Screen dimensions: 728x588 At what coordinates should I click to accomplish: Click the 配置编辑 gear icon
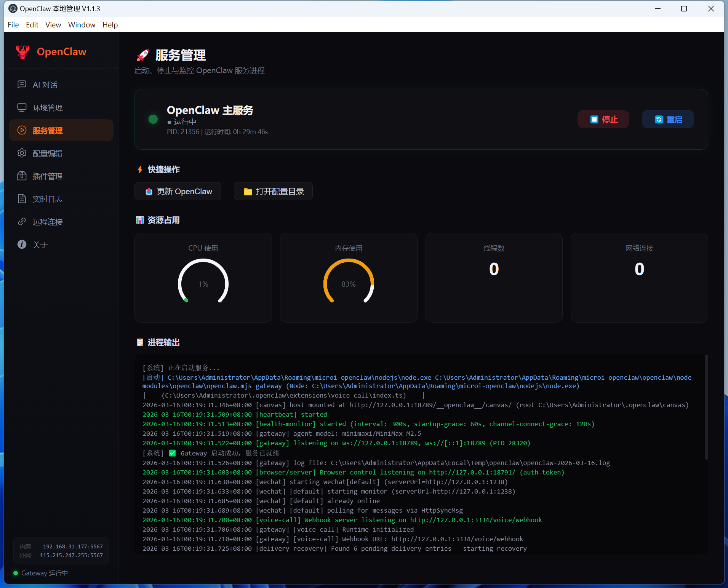(22, 153)
